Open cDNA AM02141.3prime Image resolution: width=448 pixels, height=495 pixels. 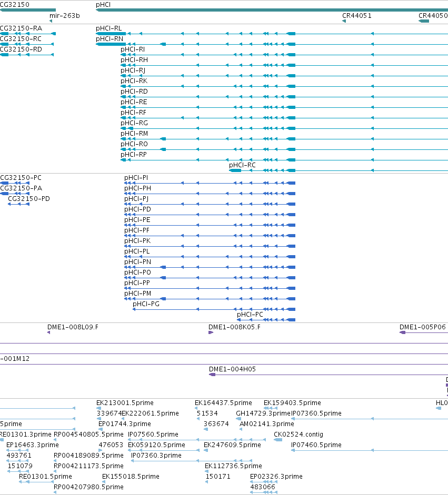267,423
